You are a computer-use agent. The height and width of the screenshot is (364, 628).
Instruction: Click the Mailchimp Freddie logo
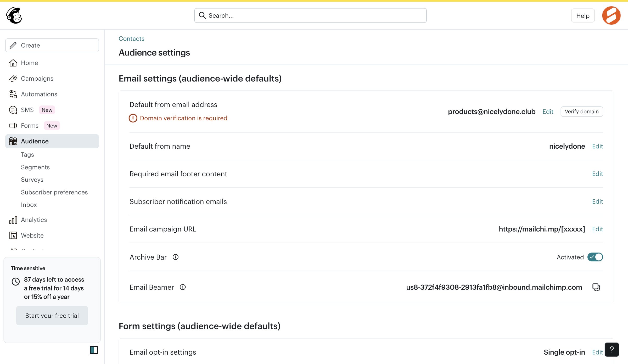14,15
